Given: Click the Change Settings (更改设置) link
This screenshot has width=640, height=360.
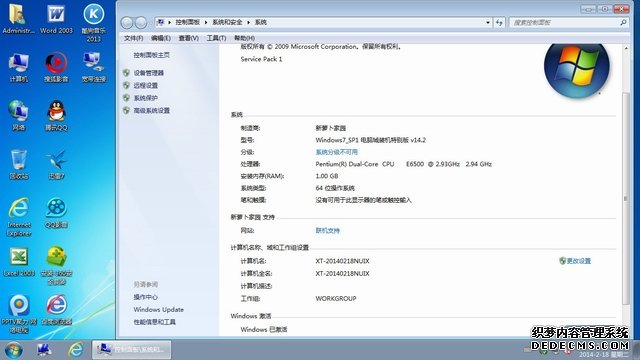Looking at the screenshot, I should 578,261.
